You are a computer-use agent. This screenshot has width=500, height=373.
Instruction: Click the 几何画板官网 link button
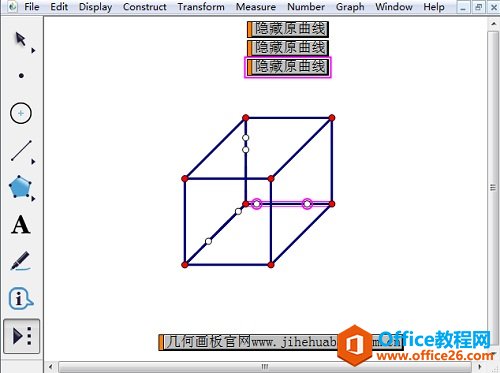click(x=281, y=342)
